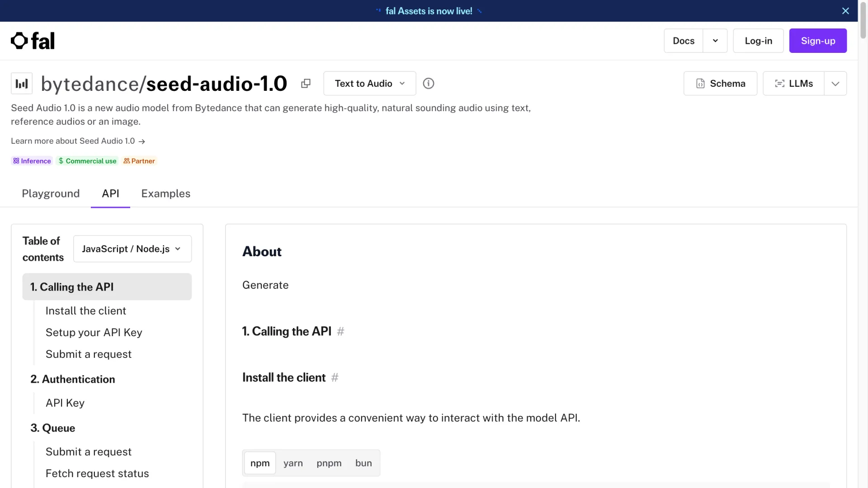The image size is (868, 488).
Task: Click the Sign-up button
Action: 818,41
